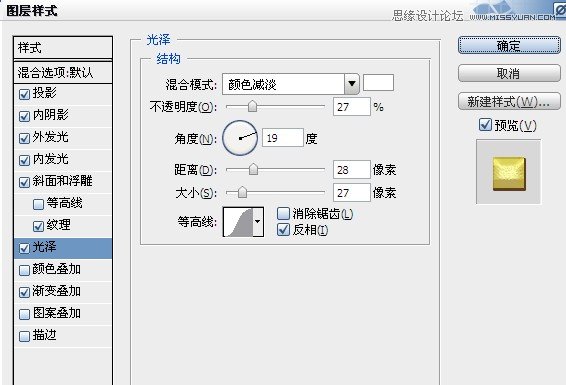Click the 大小 size slider handle
Viewport: 566px width, 385px height.
pos(242,192)
